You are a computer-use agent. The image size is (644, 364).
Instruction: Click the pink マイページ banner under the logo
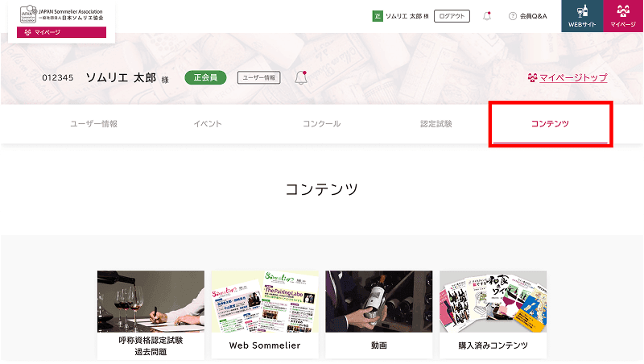pyautogui.click(x=62, y=32)
